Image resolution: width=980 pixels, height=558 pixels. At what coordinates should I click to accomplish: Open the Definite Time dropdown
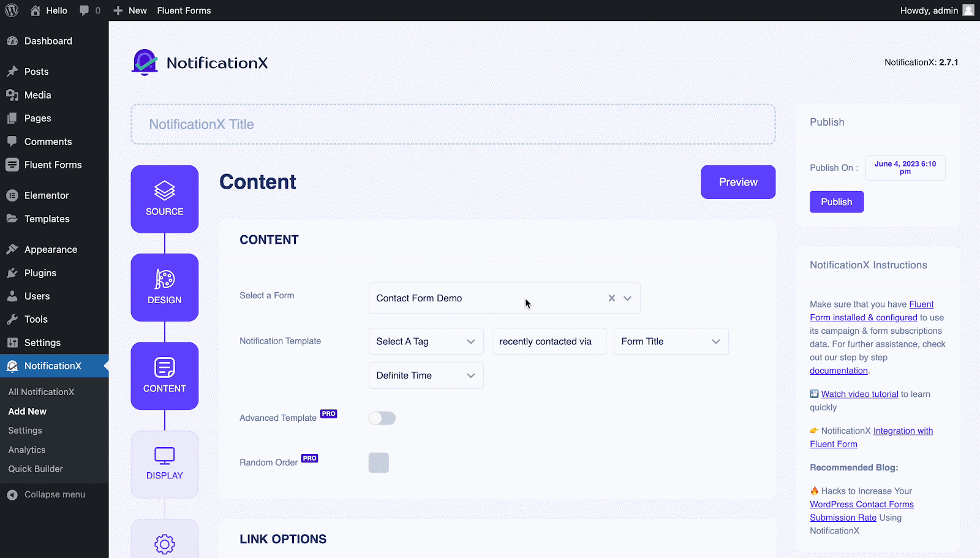(426, 375)
